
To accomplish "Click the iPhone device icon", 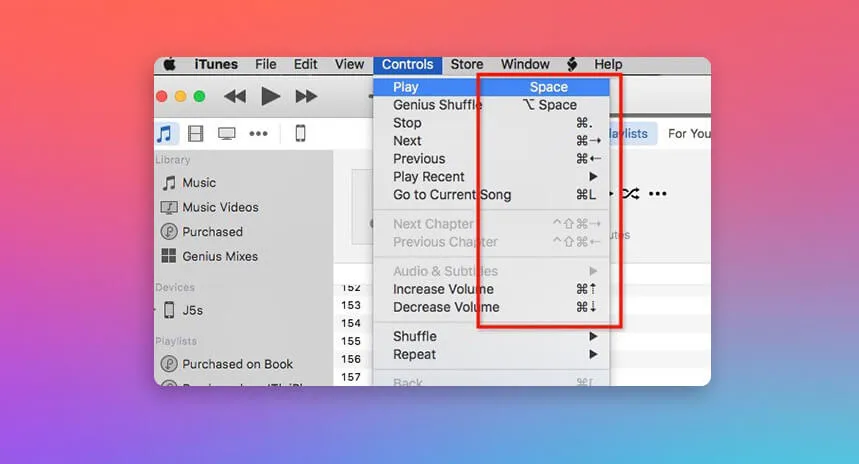I will 299,133.
